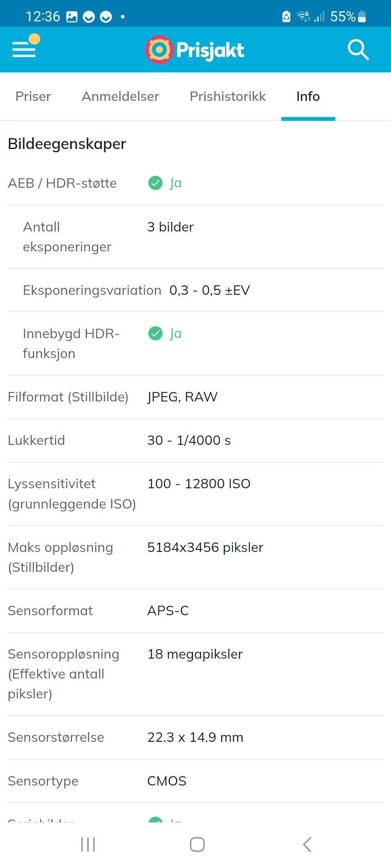Tap the Lukkertid specification label

coord(36,440)
